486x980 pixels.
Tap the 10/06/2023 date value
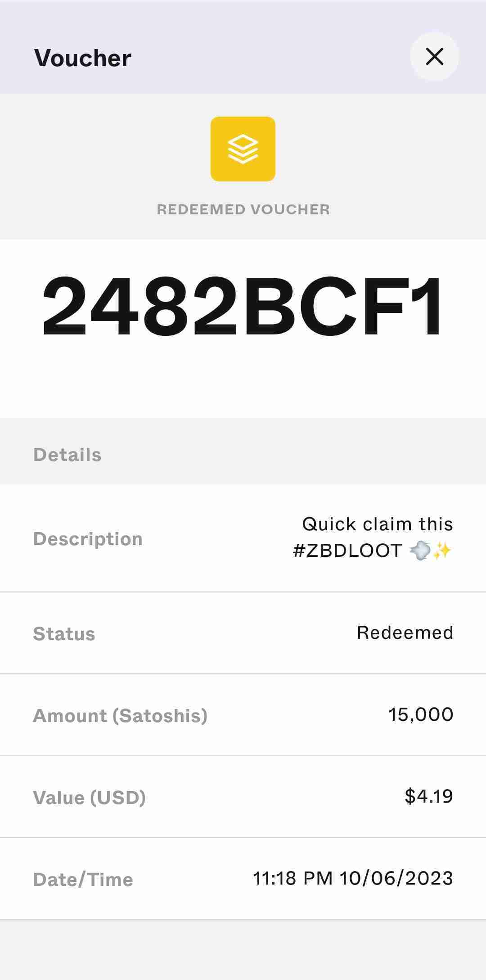[396, 878]
